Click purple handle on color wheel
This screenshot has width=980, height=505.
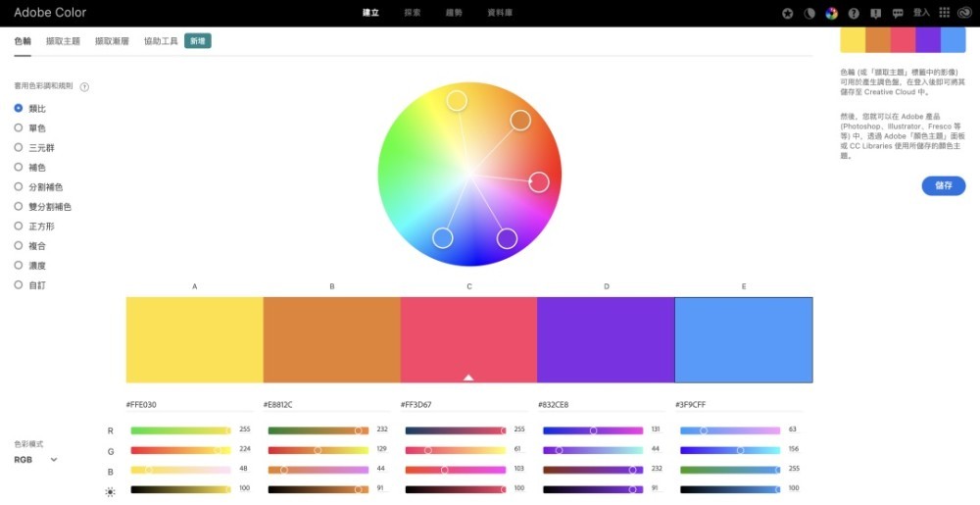[x=507, y=238]
